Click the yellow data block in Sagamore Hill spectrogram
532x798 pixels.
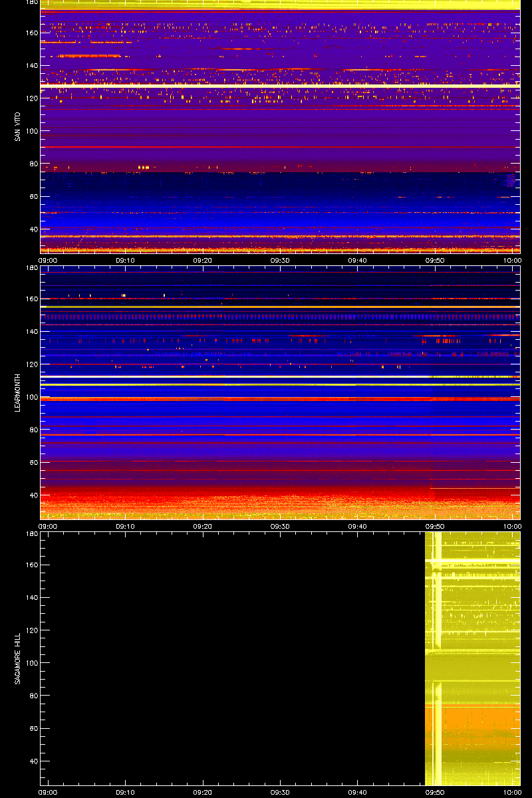pyautogui.click(x=472, y=658)
